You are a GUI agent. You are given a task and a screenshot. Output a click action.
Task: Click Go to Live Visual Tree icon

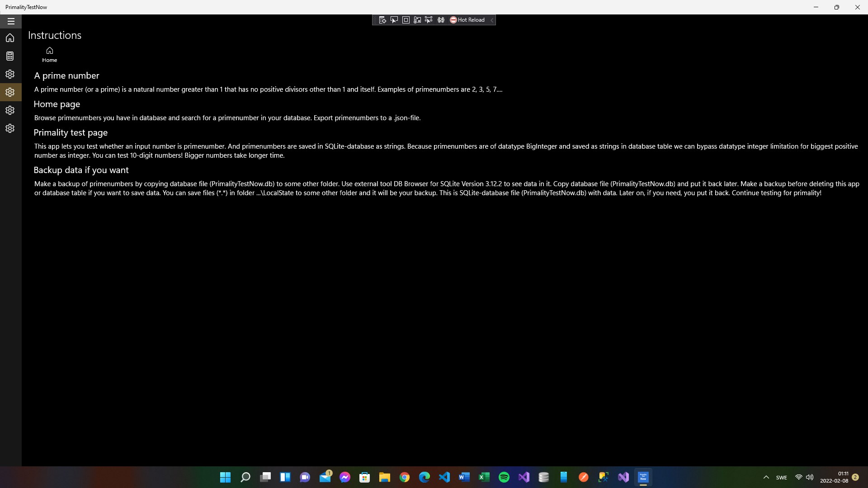382,20
